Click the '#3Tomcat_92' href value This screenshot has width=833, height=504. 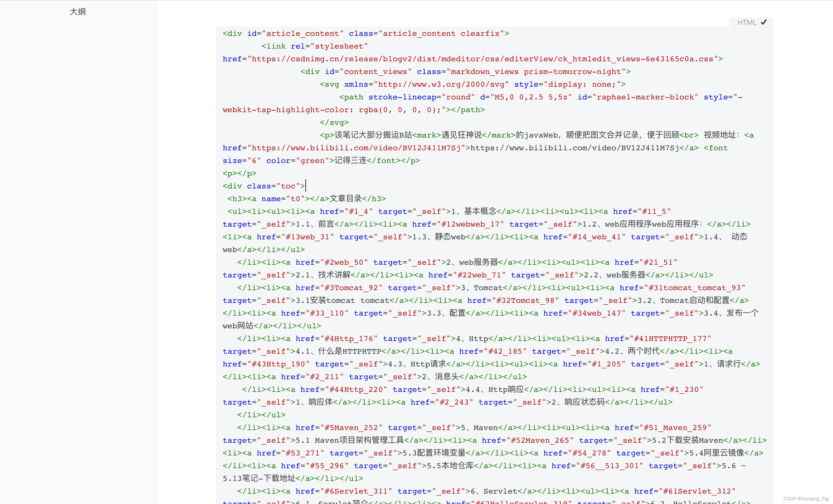tap(351, 288)
